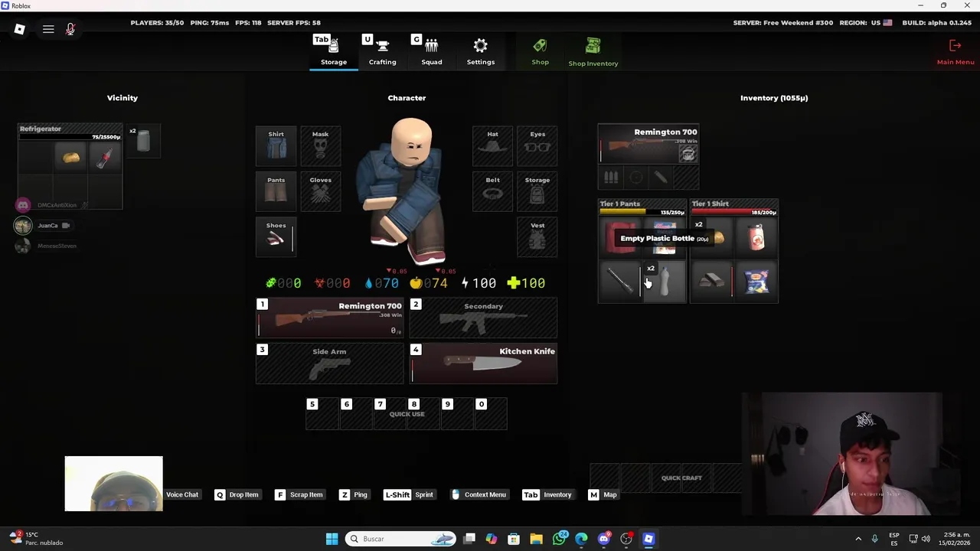
Task: Select the red canned food item
Action: [756, 238]
